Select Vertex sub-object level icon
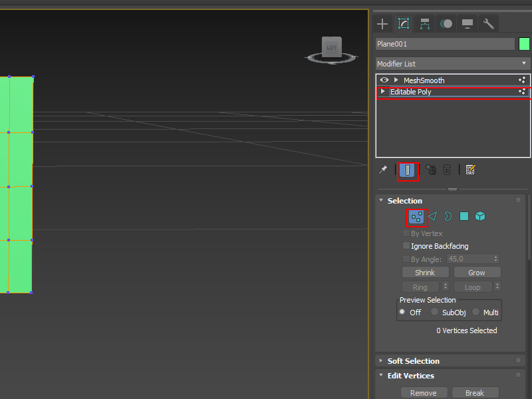 [416, 217]
